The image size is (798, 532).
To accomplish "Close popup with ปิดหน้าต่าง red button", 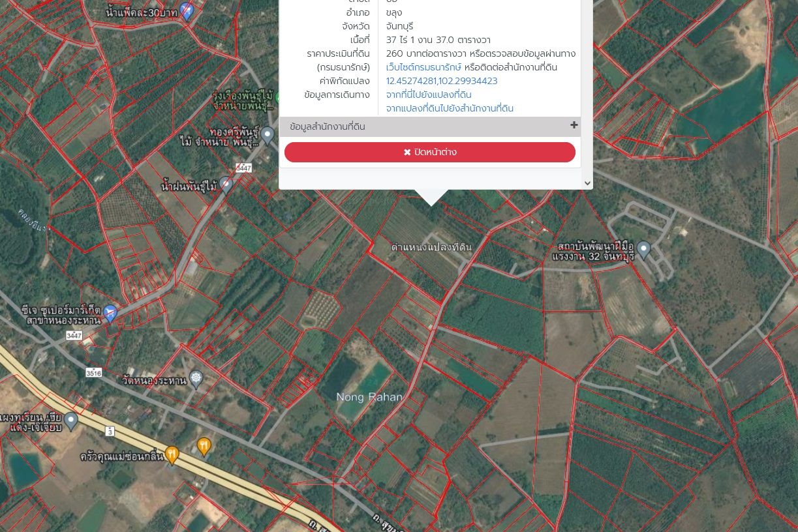I will point(430,152).
